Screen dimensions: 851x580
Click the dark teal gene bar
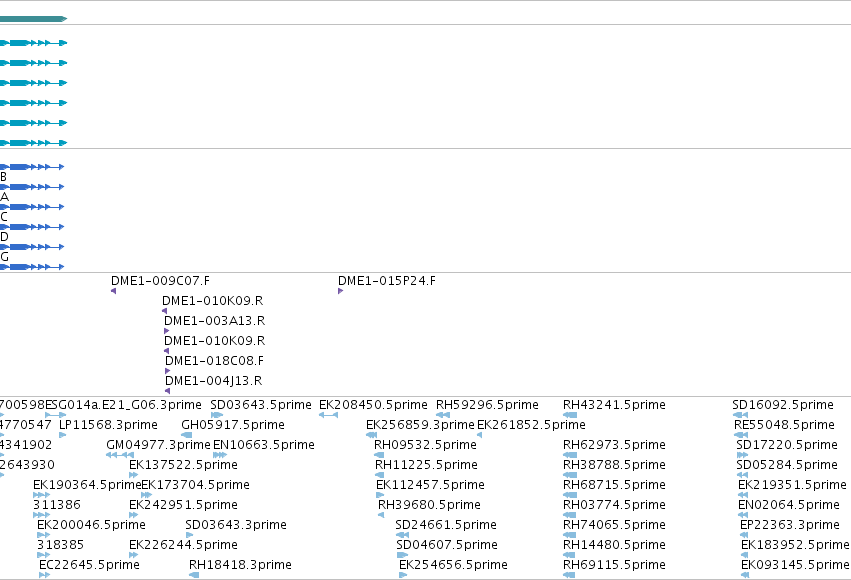(33, 19)
